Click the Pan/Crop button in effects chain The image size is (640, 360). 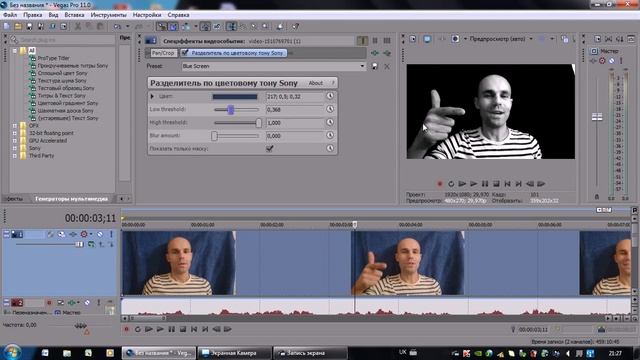(163, 53)
